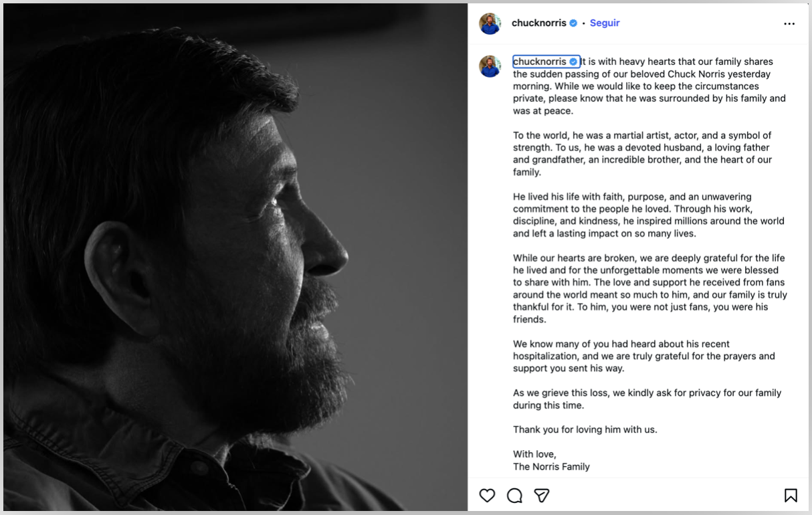Click the paragraph starting "To the world"
Viewport: 812px width, 515px height.
642,154
